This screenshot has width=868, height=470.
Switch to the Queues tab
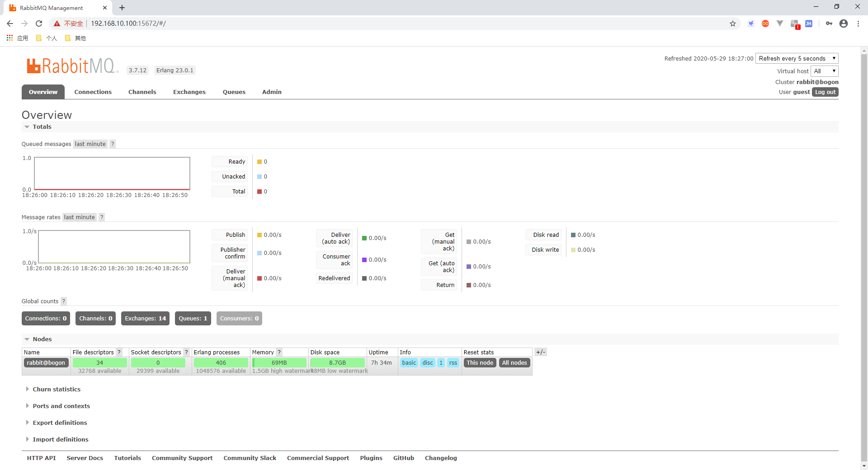coord(234,92)
